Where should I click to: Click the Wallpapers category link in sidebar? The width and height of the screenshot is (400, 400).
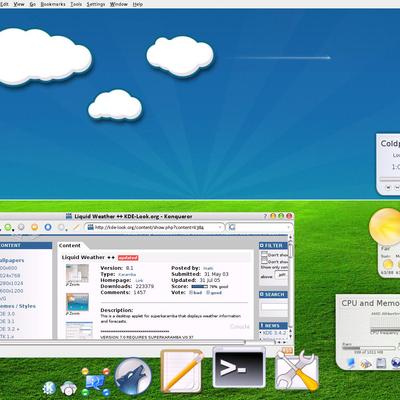pos(12,260)
